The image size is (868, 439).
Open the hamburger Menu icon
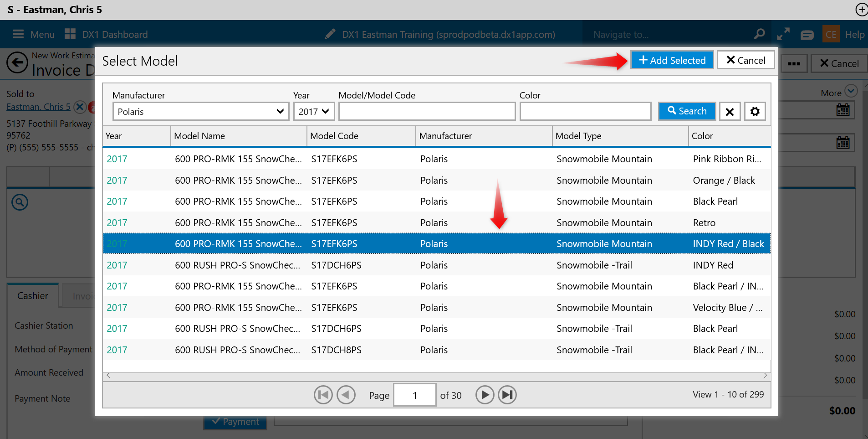coord(18,34)
